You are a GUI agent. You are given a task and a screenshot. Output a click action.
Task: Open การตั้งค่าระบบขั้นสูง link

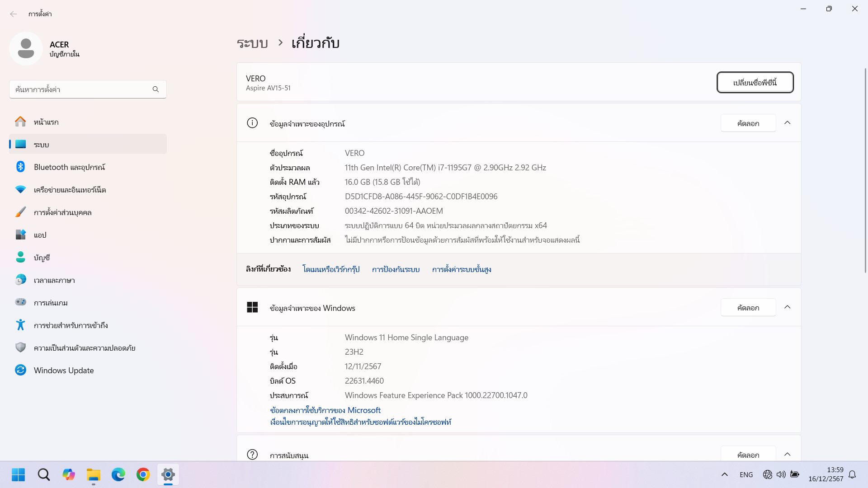tap(462, 269)
